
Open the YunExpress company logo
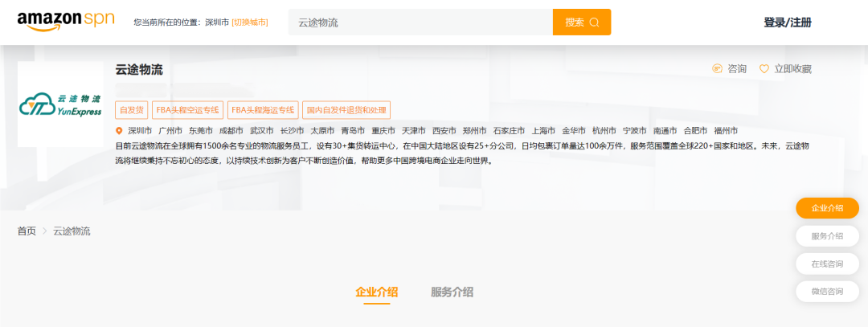coord(60,104)
